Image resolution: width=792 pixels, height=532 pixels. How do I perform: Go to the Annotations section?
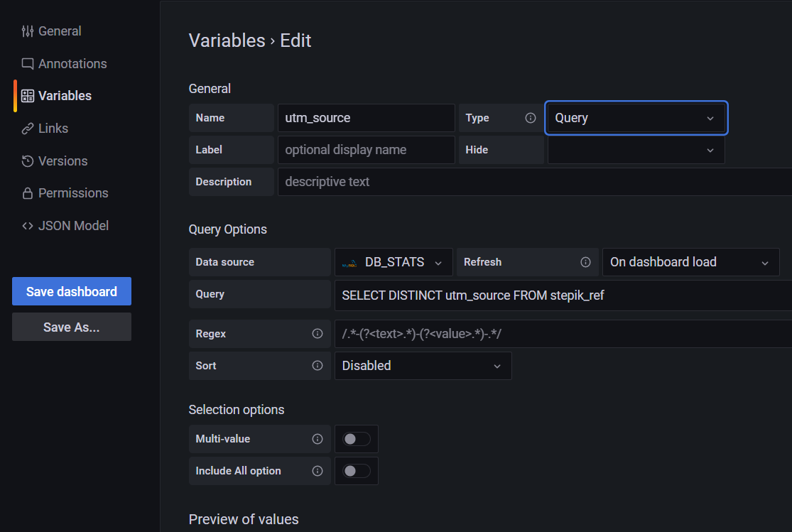(x=72, y=64)
